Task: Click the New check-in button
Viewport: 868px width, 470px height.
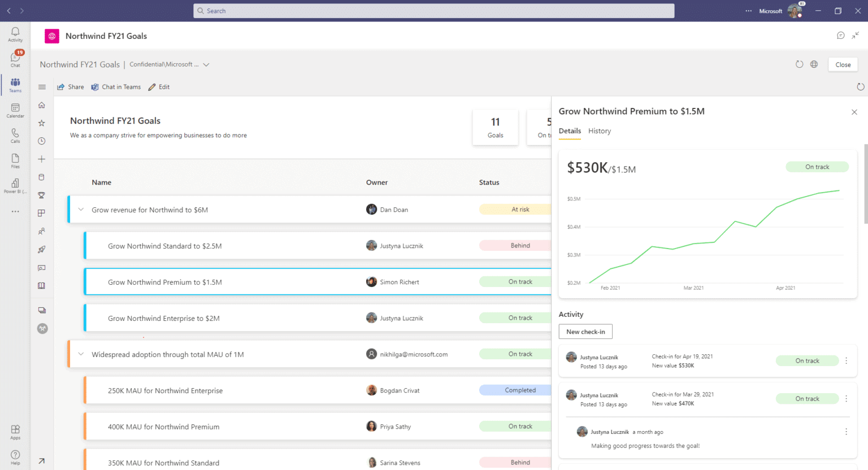Action: coord(585,331)
